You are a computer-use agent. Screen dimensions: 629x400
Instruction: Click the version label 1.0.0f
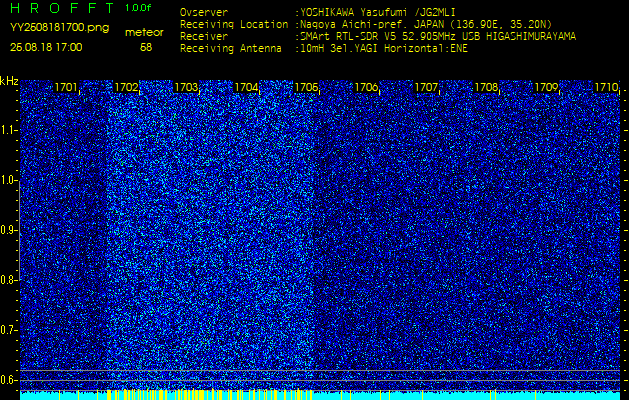tap(138, 8)
